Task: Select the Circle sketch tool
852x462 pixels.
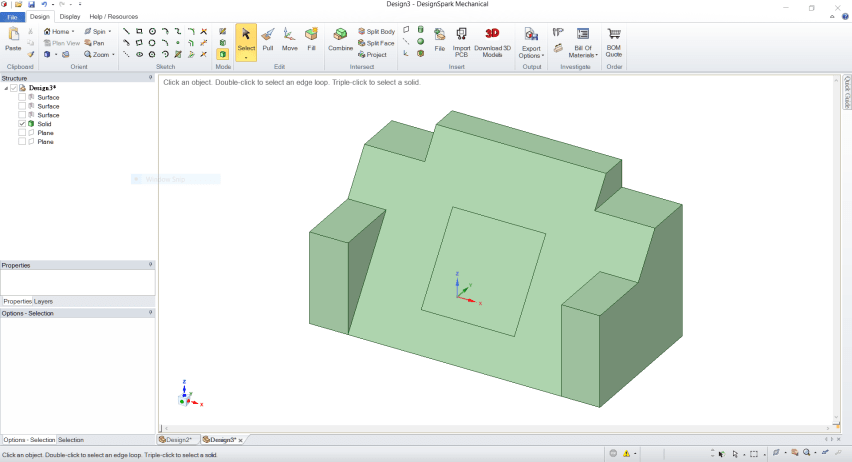Action: [152, 32]
